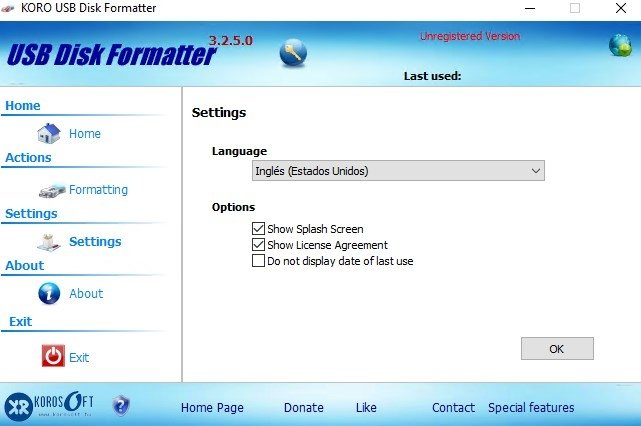The height and width of the screenshot is (426, 641).
Task: Choose Exit label in sidebar
Action: click(x=79, y=358)
